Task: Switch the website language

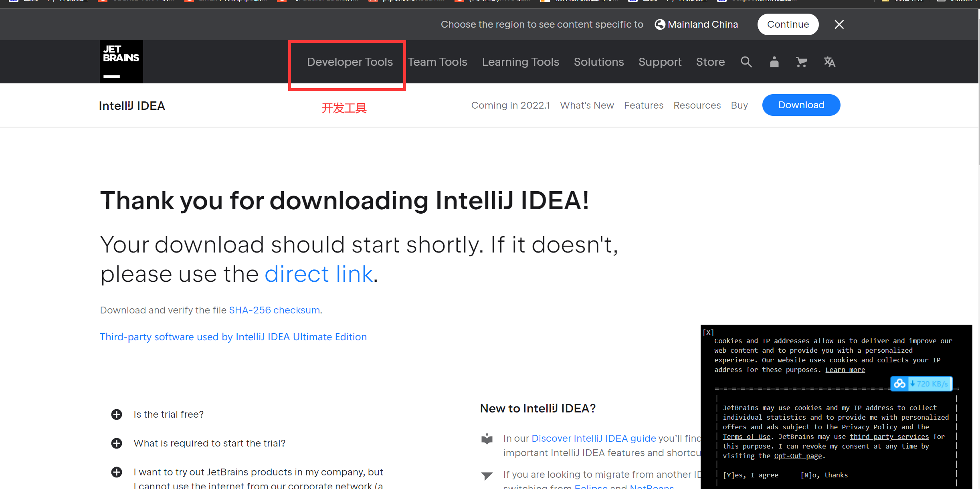Action: point(829,62)
